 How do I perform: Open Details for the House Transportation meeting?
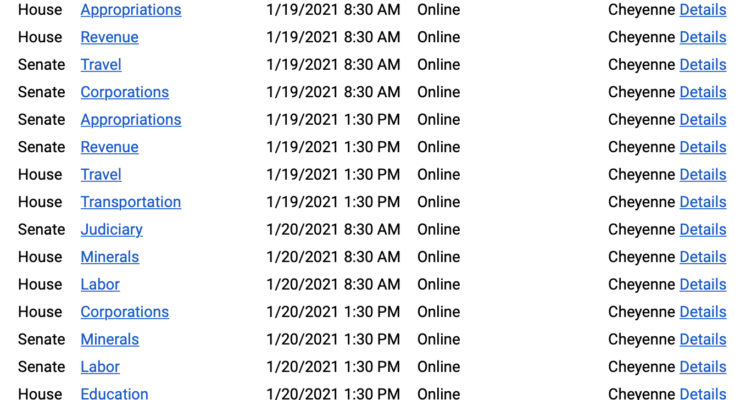click(x=703, y=202)
